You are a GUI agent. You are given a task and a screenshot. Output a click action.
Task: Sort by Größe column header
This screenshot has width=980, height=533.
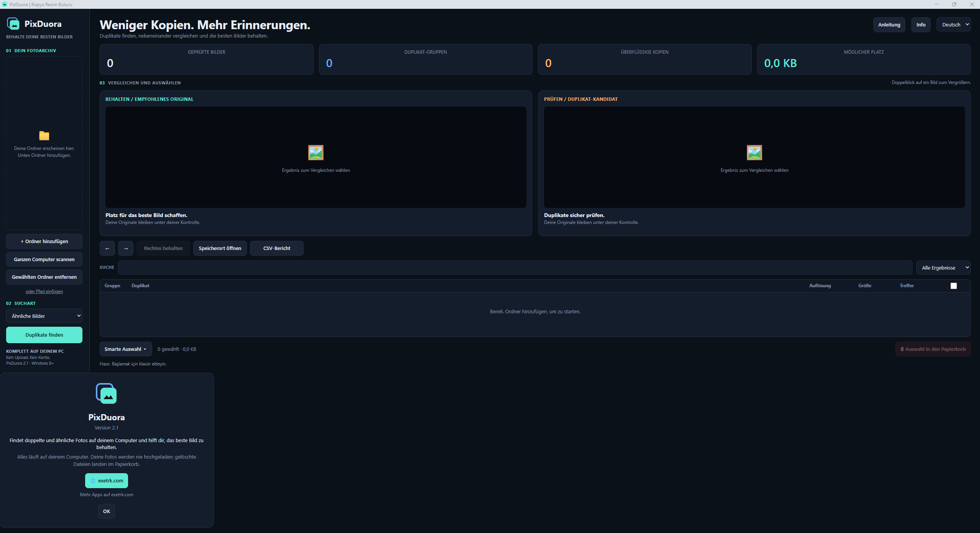[865, 286]
